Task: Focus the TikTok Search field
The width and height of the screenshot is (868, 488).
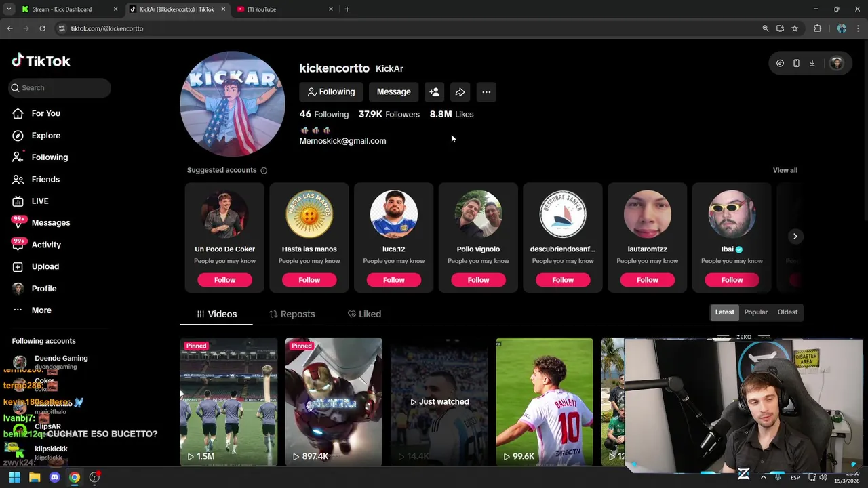Action: (x=60, y=87)
